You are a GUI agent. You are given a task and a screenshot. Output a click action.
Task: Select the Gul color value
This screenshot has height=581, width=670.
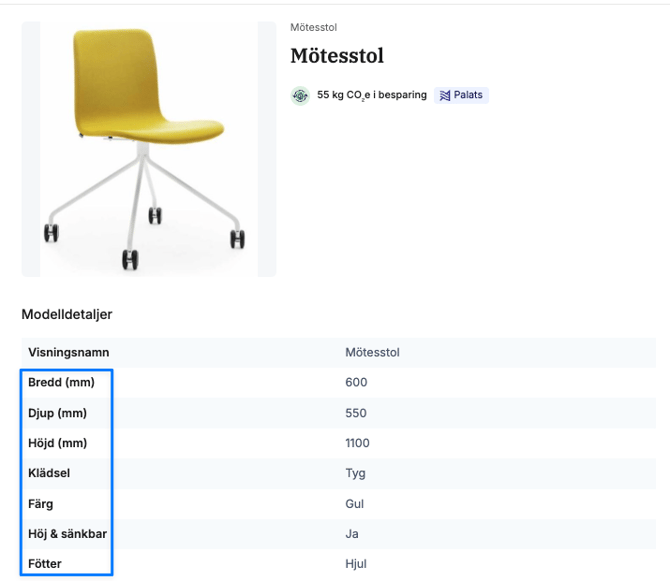(x=354, y=504)
